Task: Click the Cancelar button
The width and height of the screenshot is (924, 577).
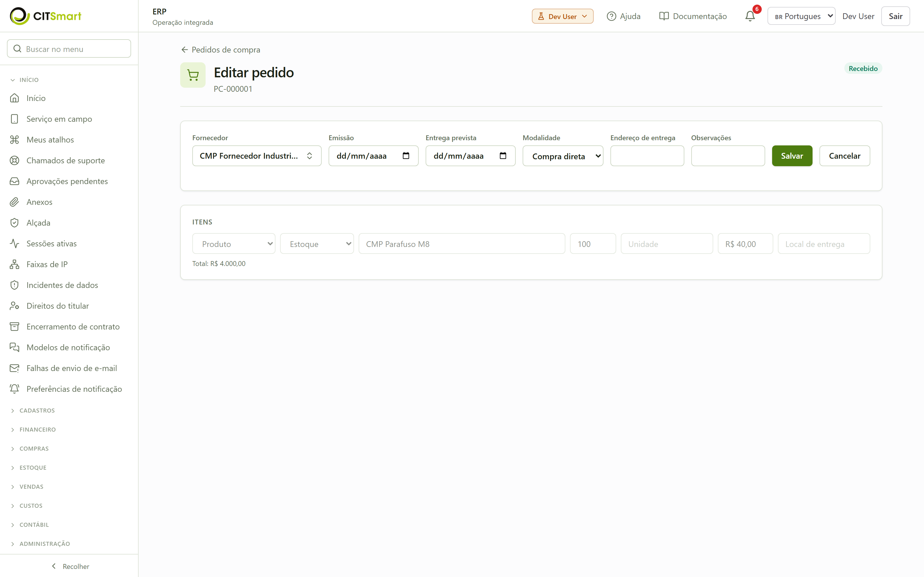Action: [x=845, y=156]
